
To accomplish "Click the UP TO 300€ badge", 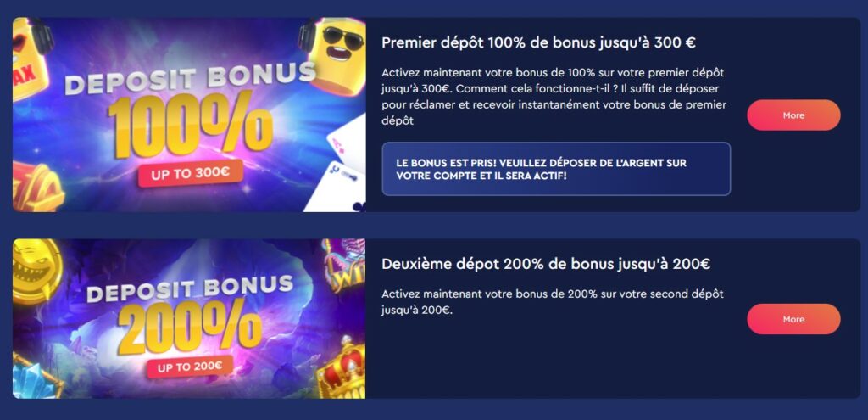I will point(190,173).
